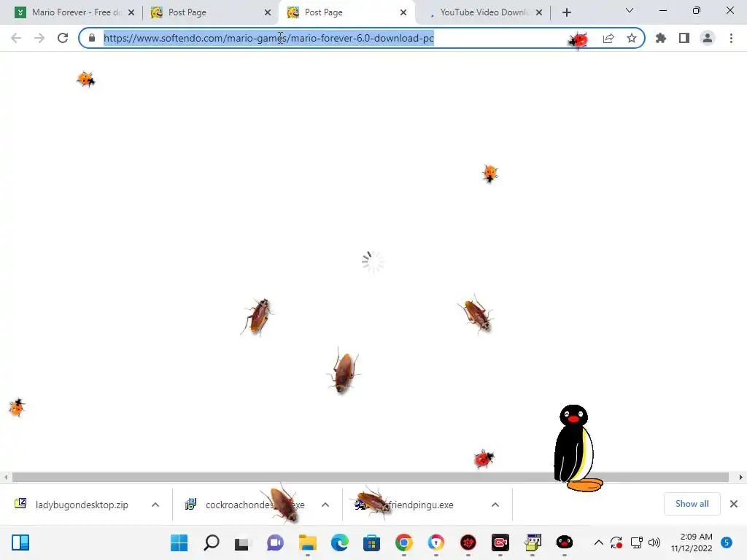Open network settings from tray
The image size is (747, 560).
click(x=636, y=542)
